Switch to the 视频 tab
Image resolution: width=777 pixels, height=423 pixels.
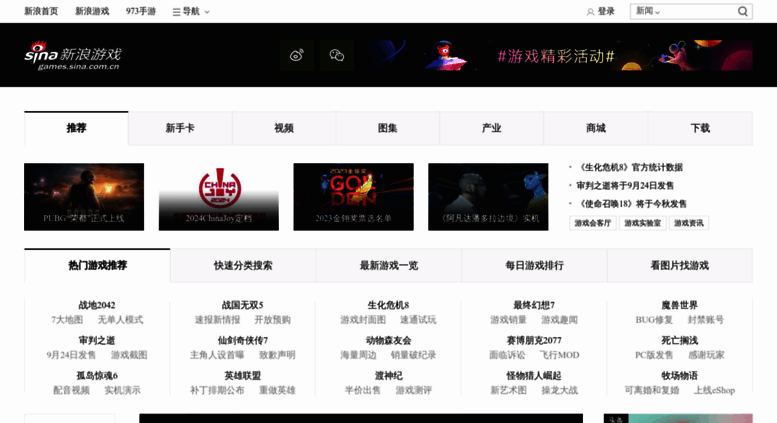(284, 128)
